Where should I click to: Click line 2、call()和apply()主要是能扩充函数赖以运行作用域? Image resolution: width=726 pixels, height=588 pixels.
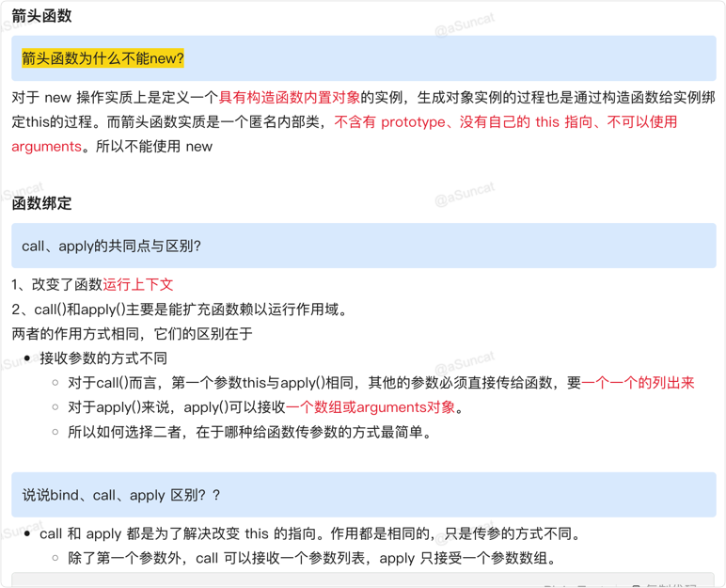point(180,310)
